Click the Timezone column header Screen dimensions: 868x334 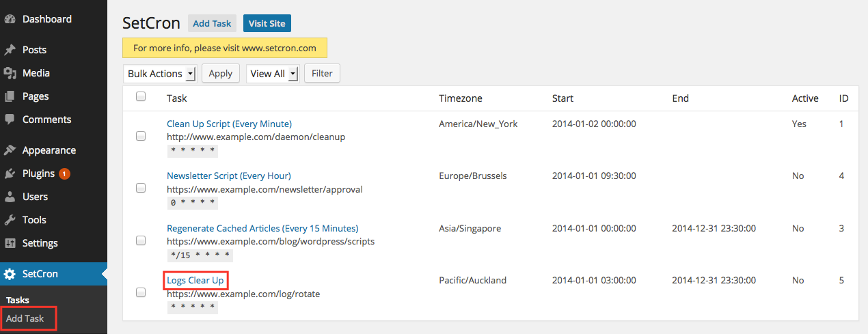pyautogui.click(x=460, y=98)
